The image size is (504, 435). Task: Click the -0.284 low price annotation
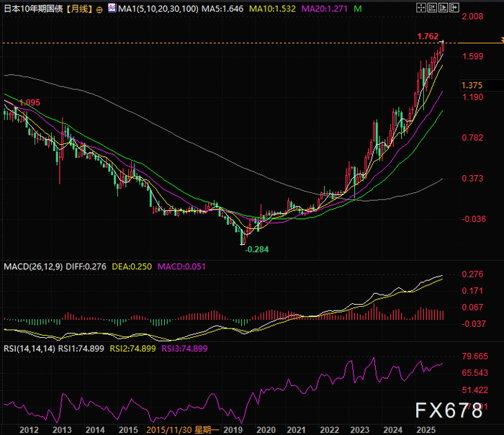click(256, 249)
